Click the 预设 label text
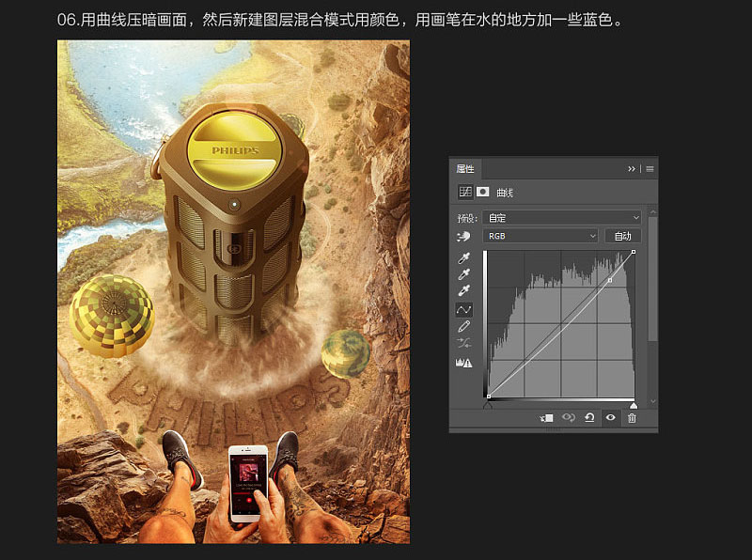The height and width of the screenshot is (560, 752). (467, 219)
